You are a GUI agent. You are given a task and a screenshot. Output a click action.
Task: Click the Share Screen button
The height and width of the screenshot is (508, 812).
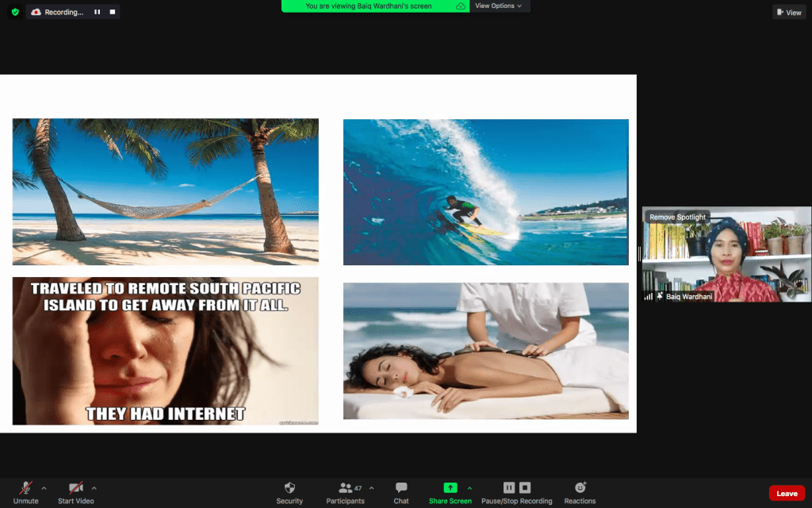[x=450, y=492]
